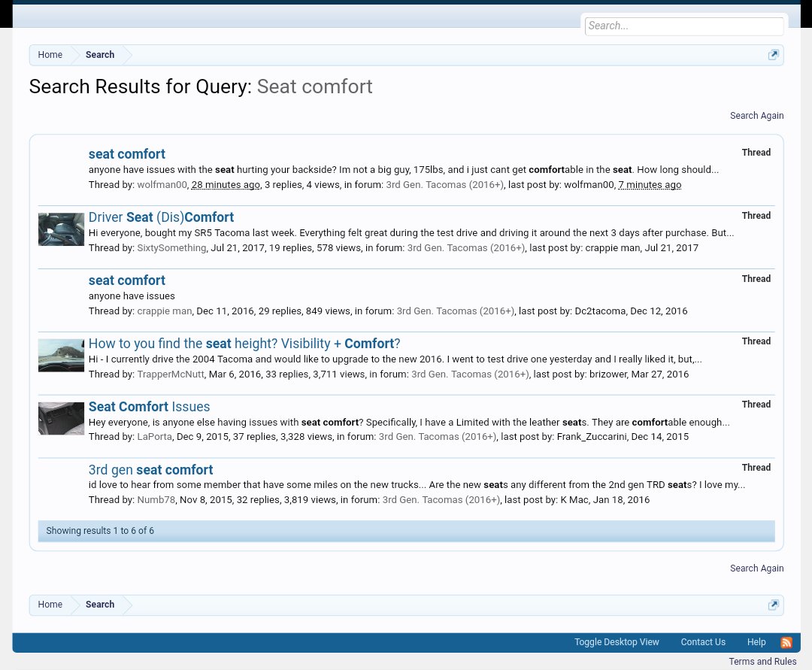
Task: Open 3rd Gen. Tacomas forum in TrapperMcNutt's result
Action: pos(470,374)
